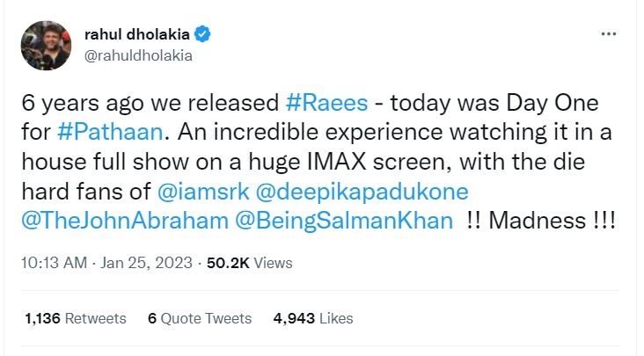Click the blue verified badge icon

point(201,36)
